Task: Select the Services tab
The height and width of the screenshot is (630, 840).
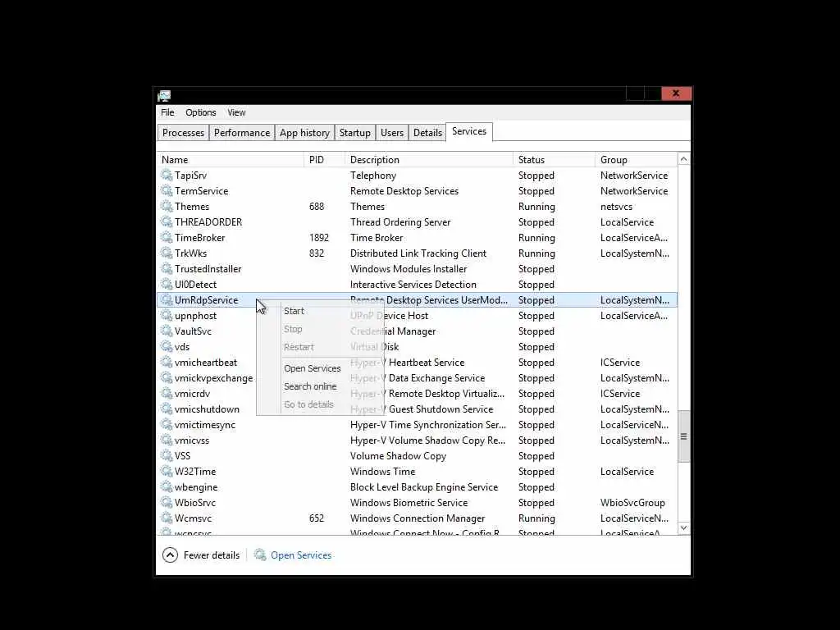Action: (468, 131)
